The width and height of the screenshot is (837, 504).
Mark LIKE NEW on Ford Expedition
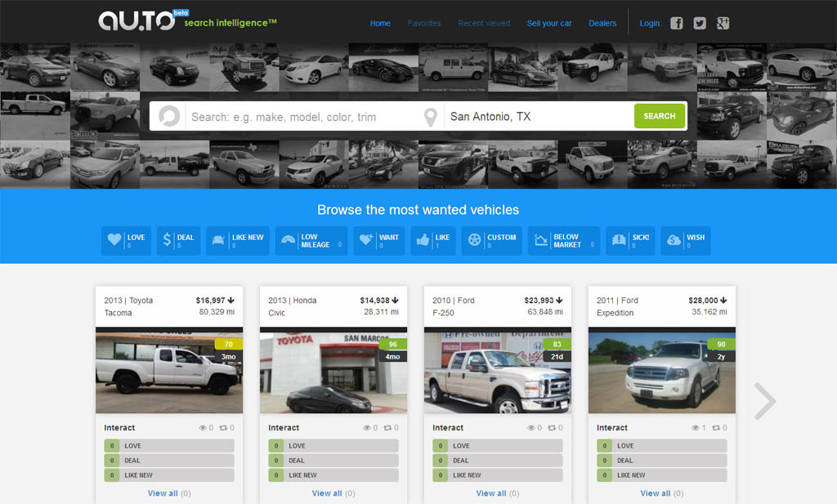(662, 475)
